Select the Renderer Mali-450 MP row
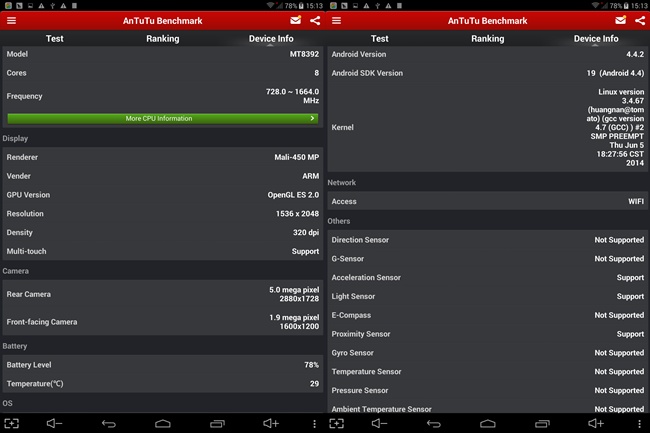 162,157
